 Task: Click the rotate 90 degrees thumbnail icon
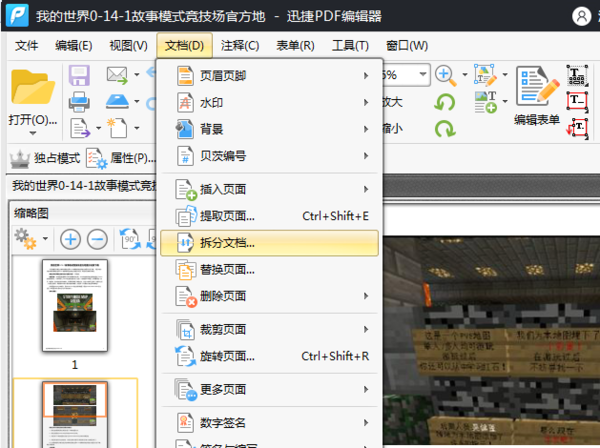(130, 239)
